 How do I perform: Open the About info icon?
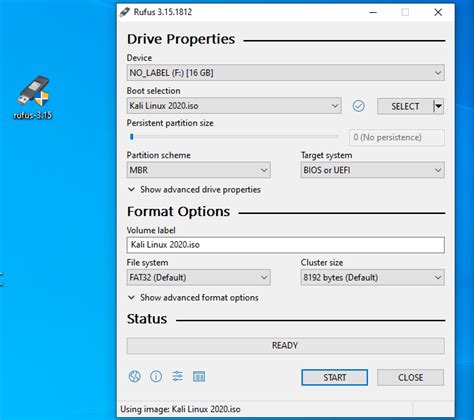pyautogui.click(x=156, y=377)
